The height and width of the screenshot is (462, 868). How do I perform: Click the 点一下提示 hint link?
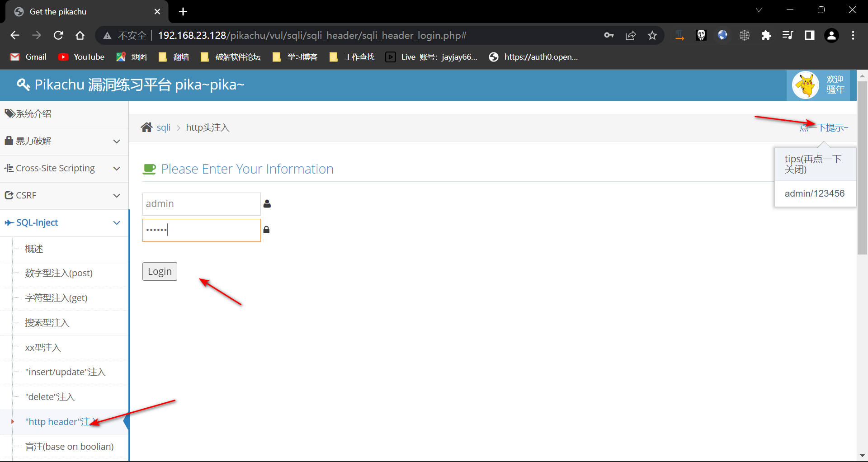click(x=824, y=128)
